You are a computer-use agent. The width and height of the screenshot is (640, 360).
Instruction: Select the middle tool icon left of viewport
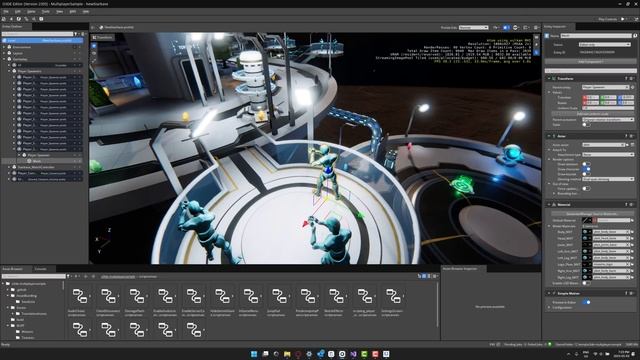(x=94, y=53)
